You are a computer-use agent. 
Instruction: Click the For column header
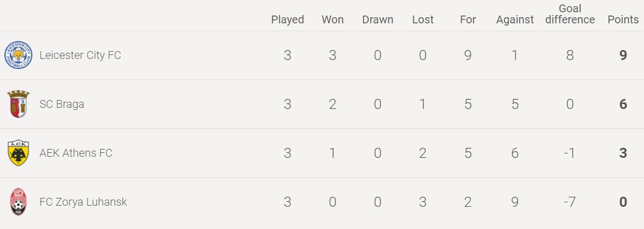[x=468, y=19]
